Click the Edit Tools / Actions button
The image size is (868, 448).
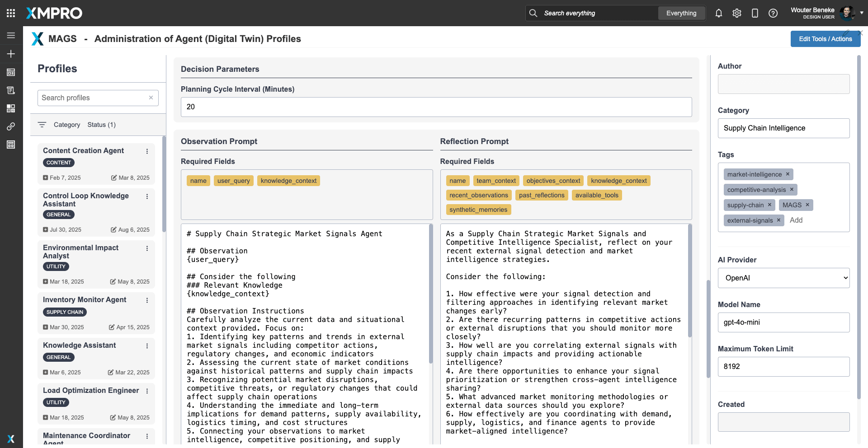click(825, 39)
